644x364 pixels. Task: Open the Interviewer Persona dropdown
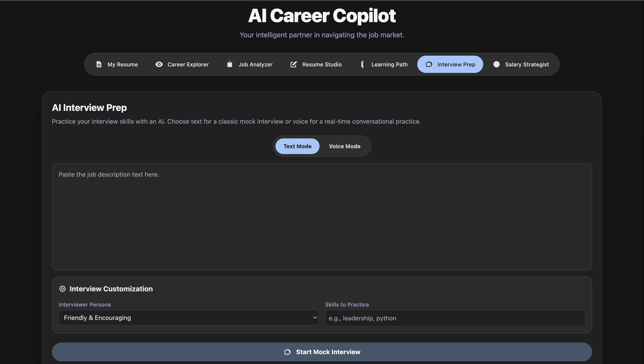[188, 318]
